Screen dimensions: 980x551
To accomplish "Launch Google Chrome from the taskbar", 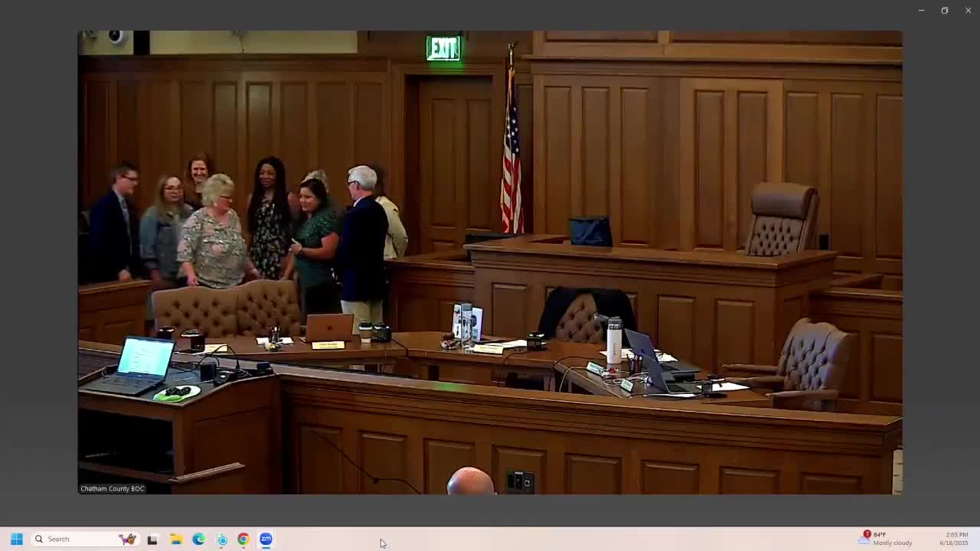I will (243, 539).
